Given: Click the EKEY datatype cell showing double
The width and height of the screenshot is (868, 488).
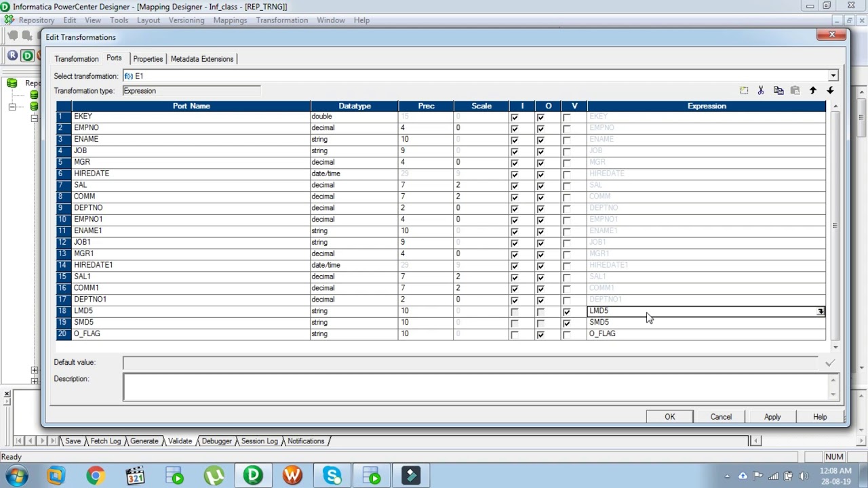Looking at the screenshot, I should pos(354,117).
